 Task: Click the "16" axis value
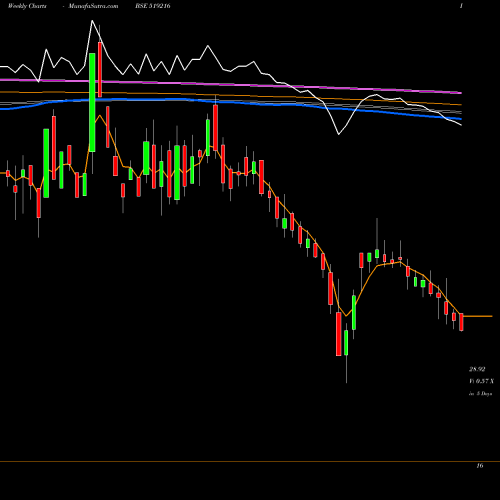click(480, 466)
